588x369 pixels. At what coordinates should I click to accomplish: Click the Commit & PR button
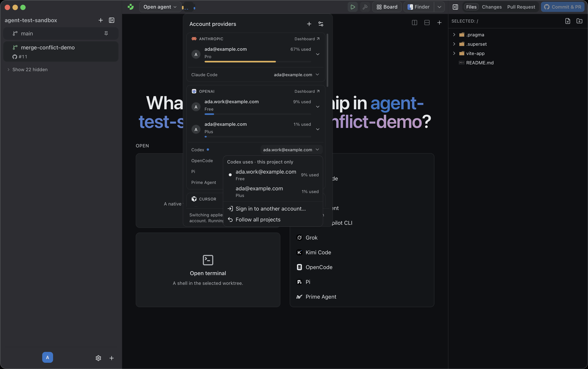562,7
